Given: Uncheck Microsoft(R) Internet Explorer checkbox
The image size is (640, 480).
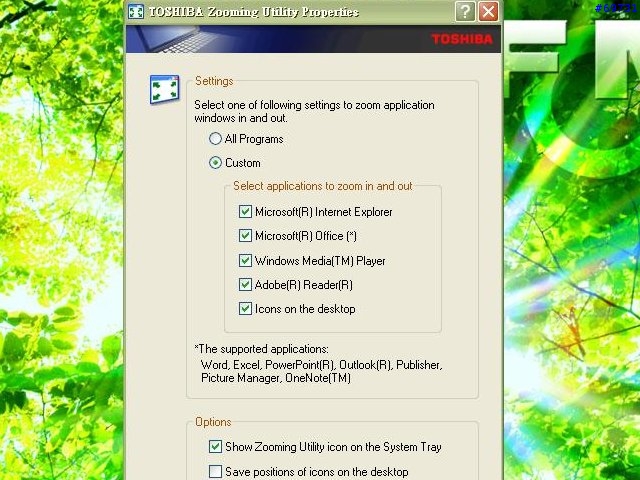Looking at the screenshot, I should (245, 212).
